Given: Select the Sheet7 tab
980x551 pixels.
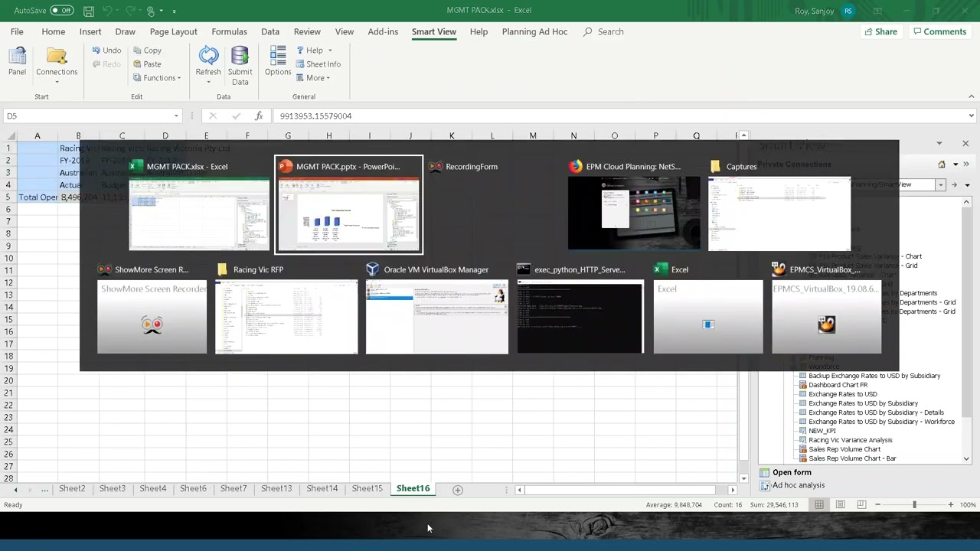Looking at the screenshot, I should pyautogui.click(x=234, y=488).
